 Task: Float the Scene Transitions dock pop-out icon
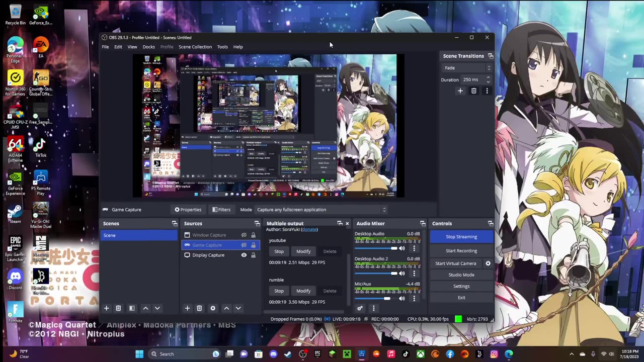491,56
